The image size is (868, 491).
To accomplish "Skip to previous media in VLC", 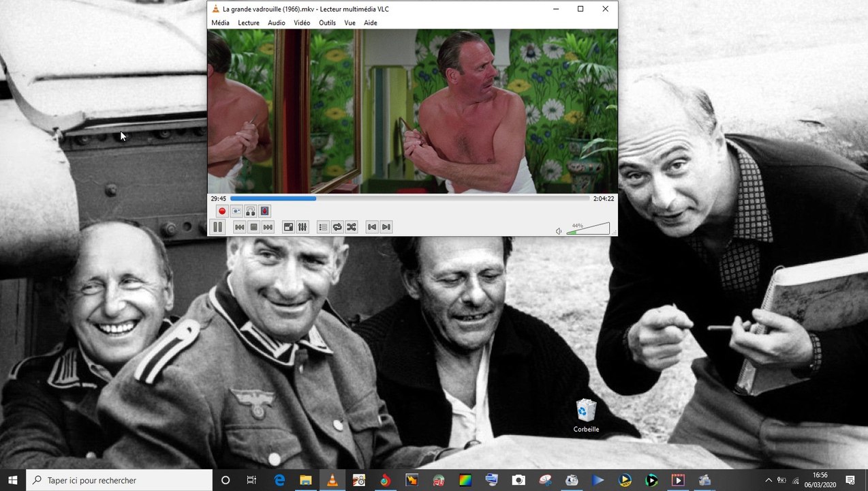I will tap(239, 227).
